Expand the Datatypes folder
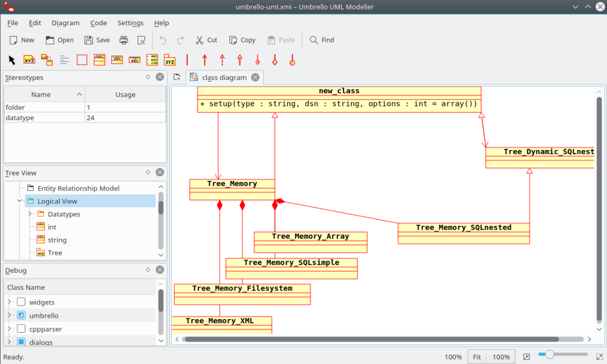The height and width of the screenshot is (364, 607). click(x=29, y=214)
